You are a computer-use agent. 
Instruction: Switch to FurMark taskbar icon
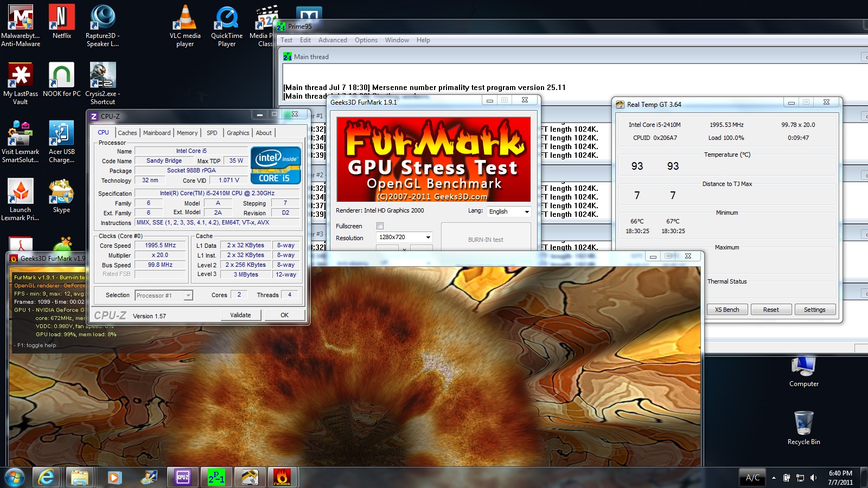tap(282, 477)
